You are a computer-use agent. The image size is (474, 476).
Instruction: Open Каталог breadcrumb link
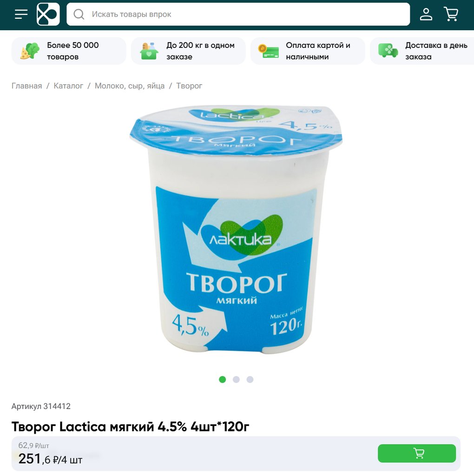68,86
